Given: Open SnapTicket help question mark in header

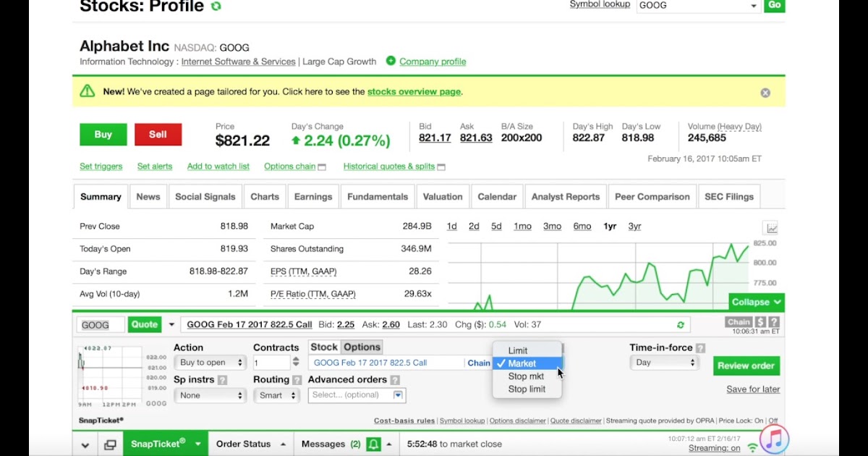Looking at the screenshot, I should click(774, 322).
